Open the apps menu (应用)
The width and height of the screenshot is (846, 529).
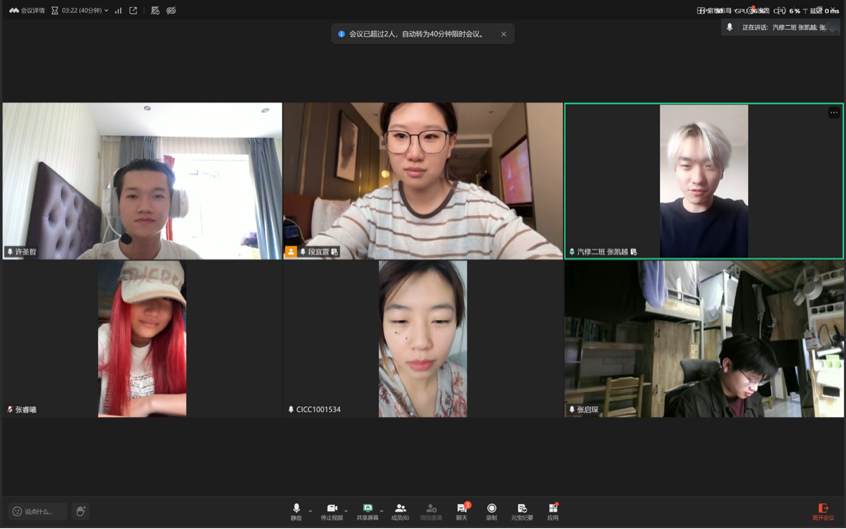[x=553, y=512]
